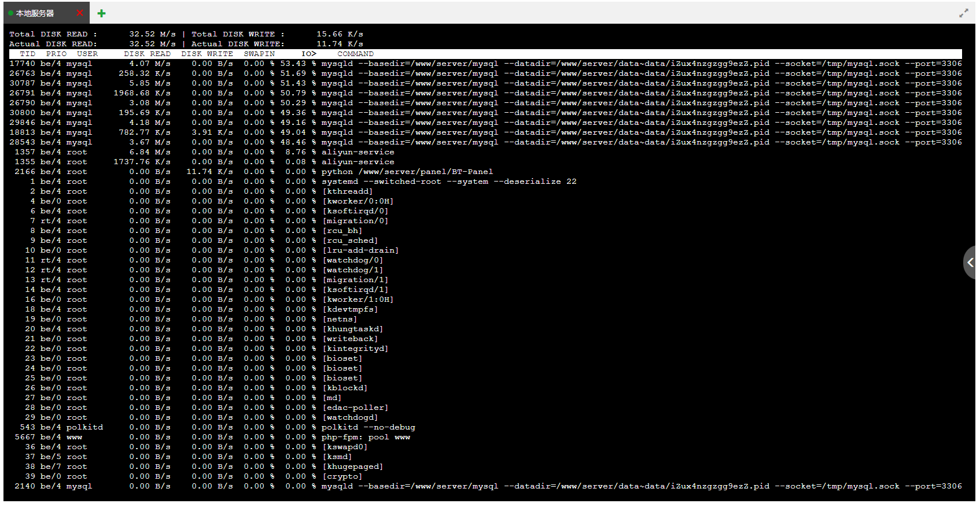The image size is (980, 507).
Task: Click the USER column header
Action: point(87,54)
